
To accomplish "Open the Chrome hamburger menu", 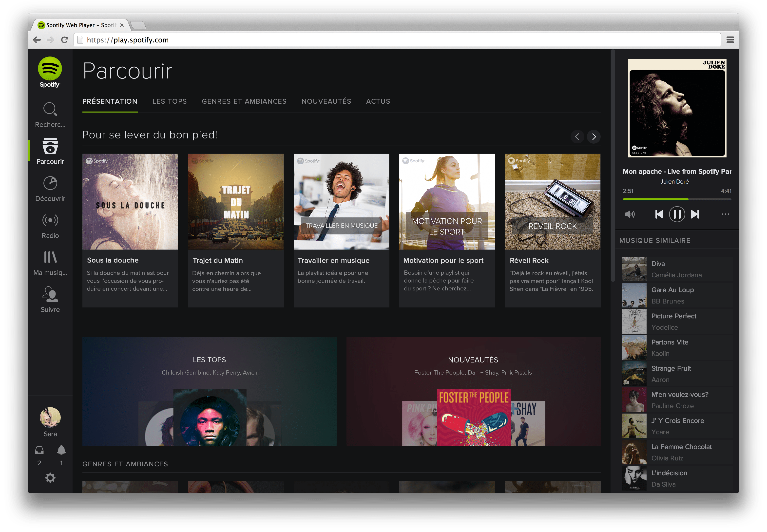I will pos(730,40).
